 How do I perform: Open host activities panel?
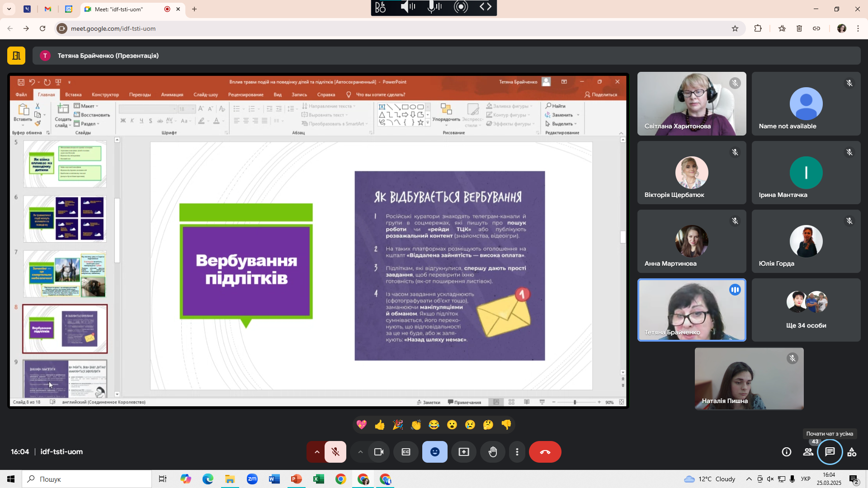(x=852, y=452)
